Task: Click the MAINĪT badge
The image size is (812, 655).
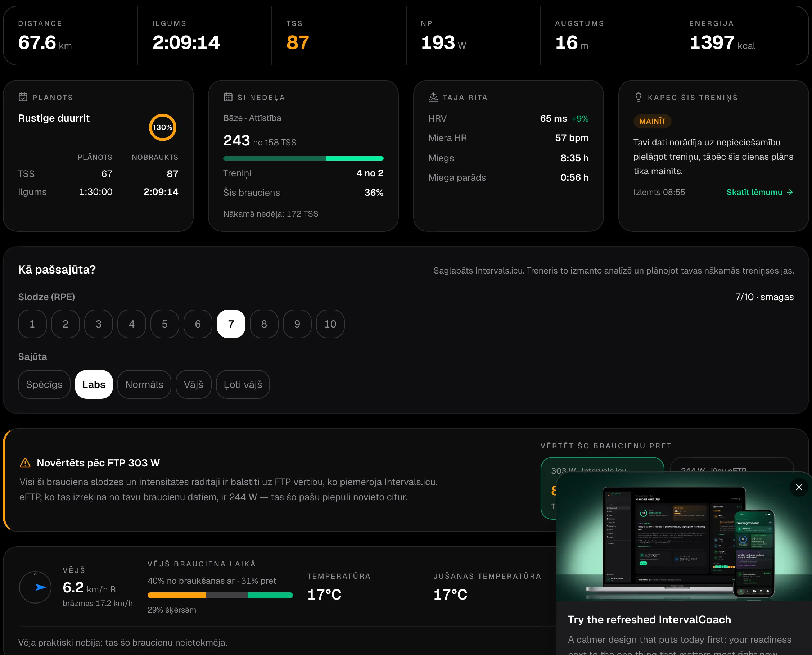Action: [x=652, y=121]
